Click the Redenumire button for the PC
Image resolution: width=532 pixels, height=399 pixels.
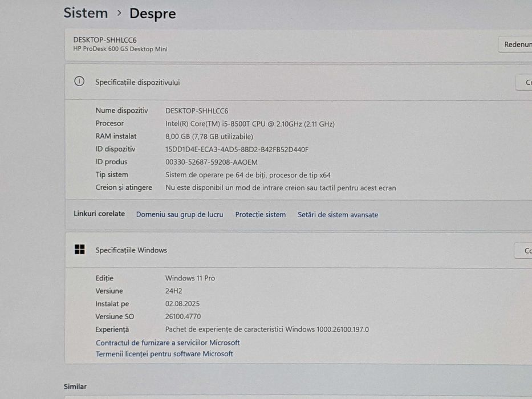point(515,44)
